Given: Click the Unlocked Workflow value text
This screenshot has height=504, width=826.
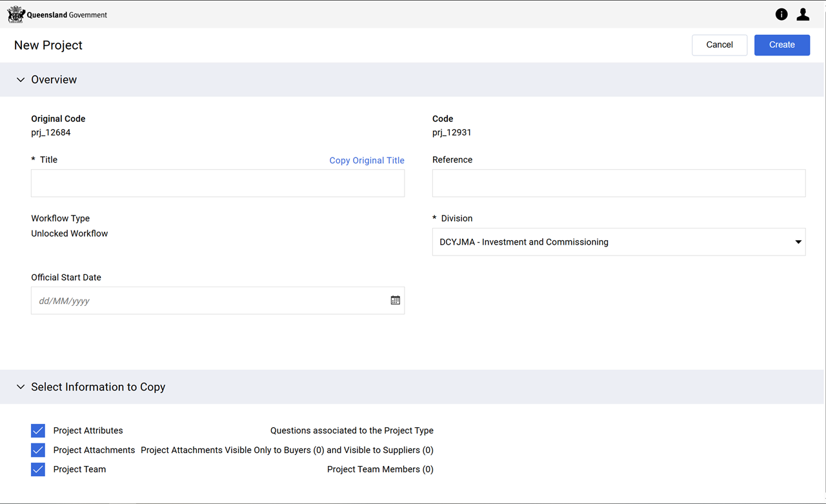Looking at the screenshot, I should (70, 234).
